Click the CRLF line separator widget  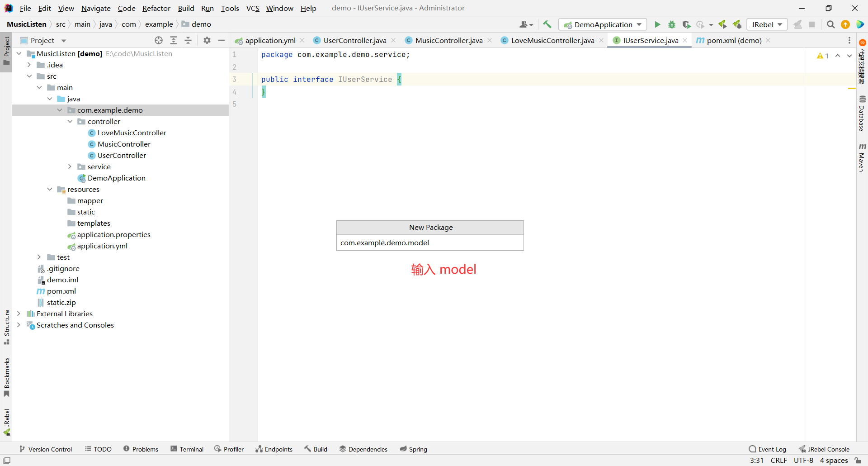pos(778,461)
